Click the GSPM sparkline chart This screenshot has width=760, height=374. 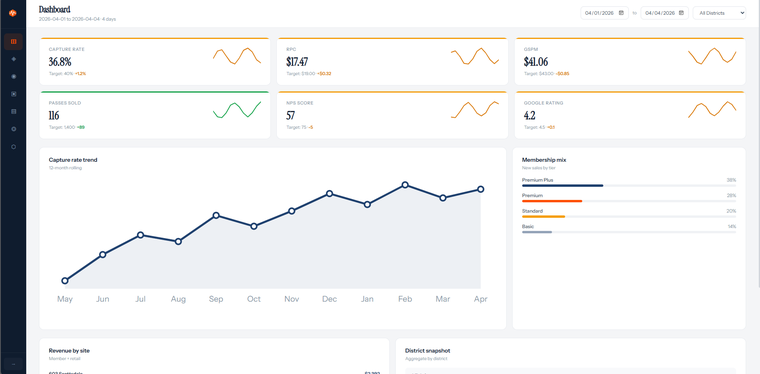712,56
